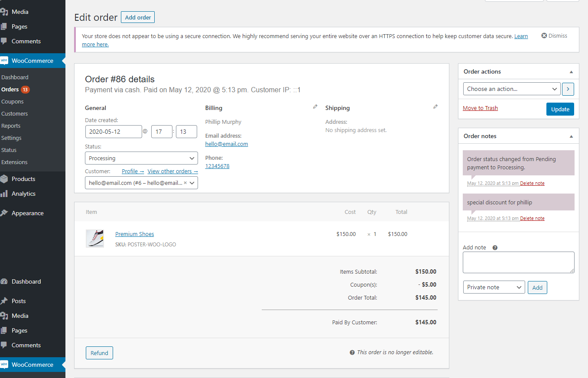
Task: Click the Billing edit pencil icon
Action: [x=315, y=107]
